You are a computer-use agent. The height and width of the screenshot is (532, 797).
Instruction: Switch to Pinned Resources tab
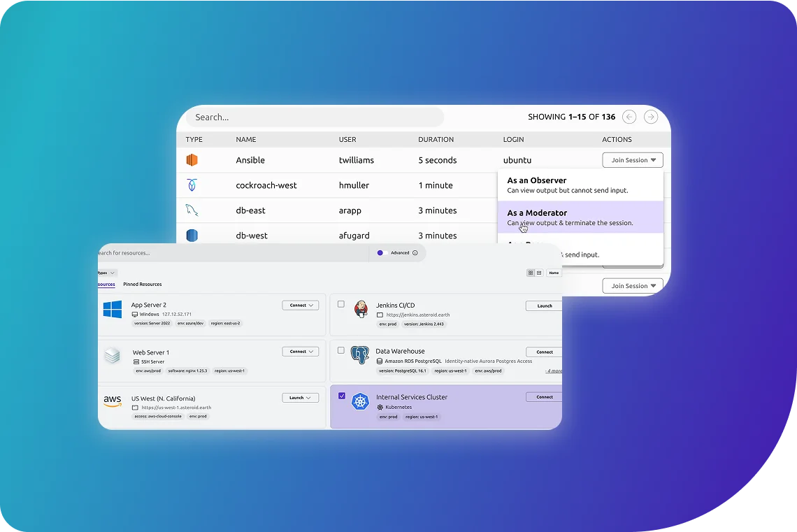coord(143,285)
